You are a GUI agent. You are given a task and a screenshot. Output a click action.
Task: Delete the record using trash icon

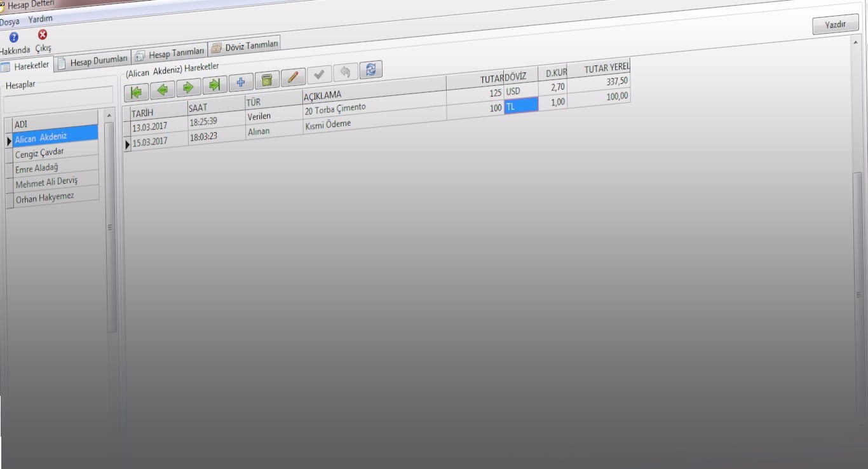267,79
